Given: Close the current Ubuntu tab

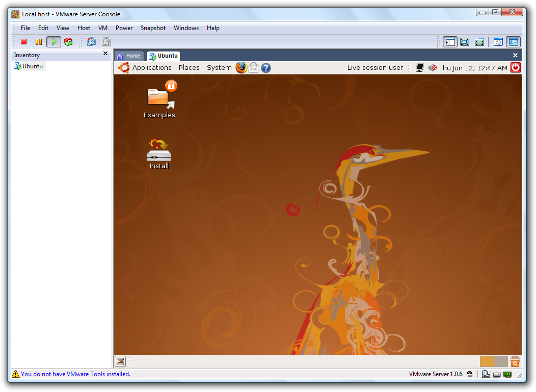Looking at the screenshot, I should 515,56.
